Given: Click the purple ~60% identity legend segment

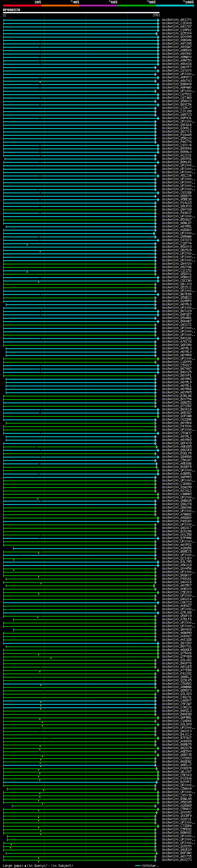Looking at the screenshot, I should tap(99, 6).
